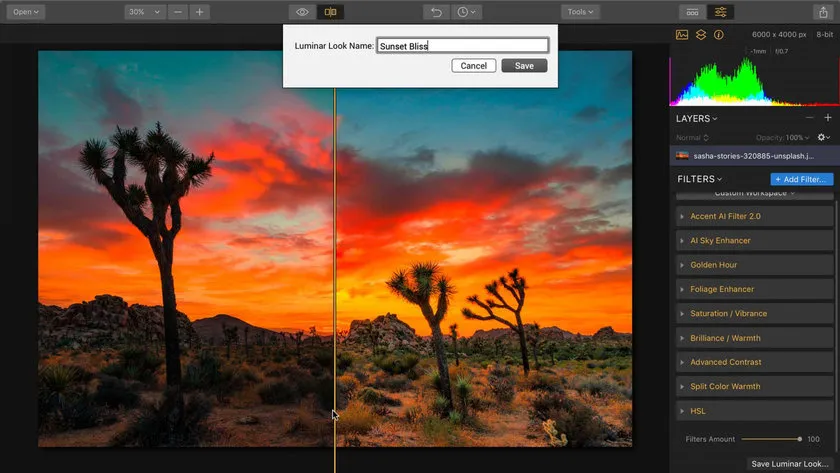This screenshot has width=840, height=473.
Task: Open the Tools menu
Action: [x=579, y=12]
